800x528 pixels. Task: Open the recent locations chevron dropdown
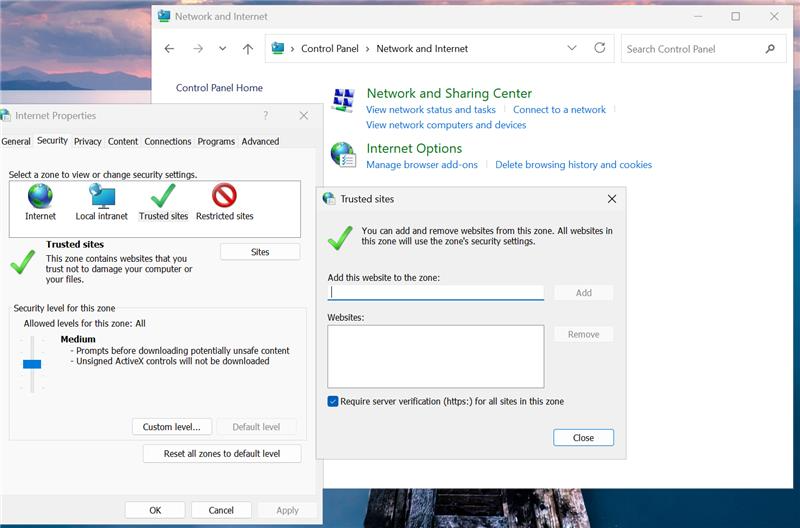tap(222, 49)
